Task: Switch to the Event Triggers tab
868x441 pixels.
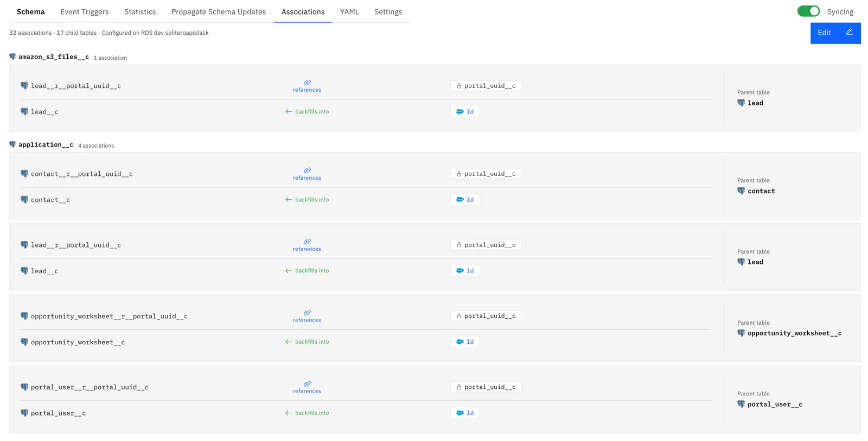Action: click(x=85, y=12)
